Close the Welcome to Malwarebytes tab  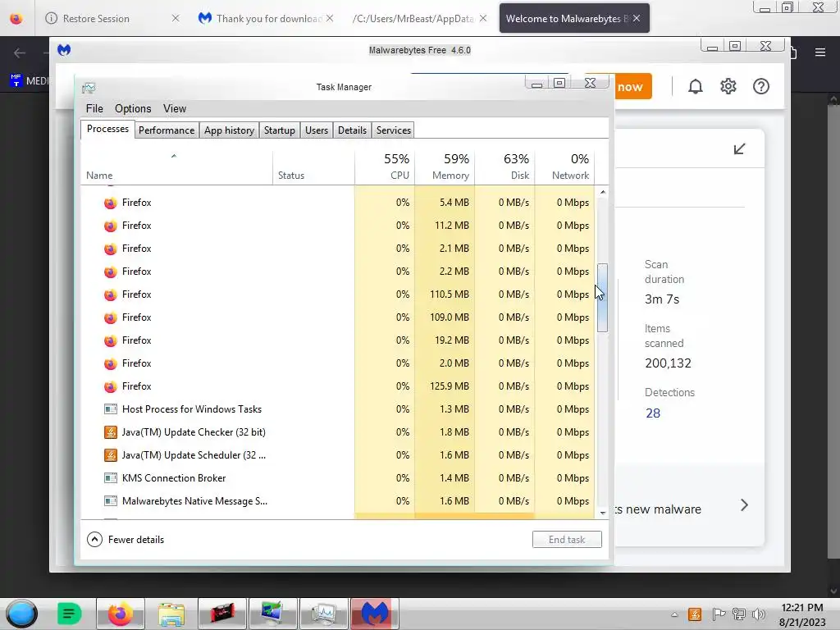[x=637, y=18]
